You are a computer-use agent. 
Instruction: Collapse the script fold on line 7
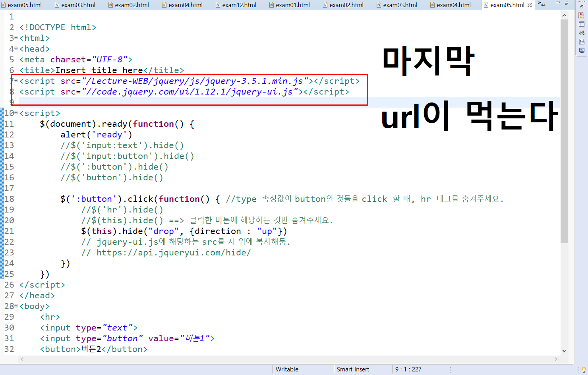[16, 81]
